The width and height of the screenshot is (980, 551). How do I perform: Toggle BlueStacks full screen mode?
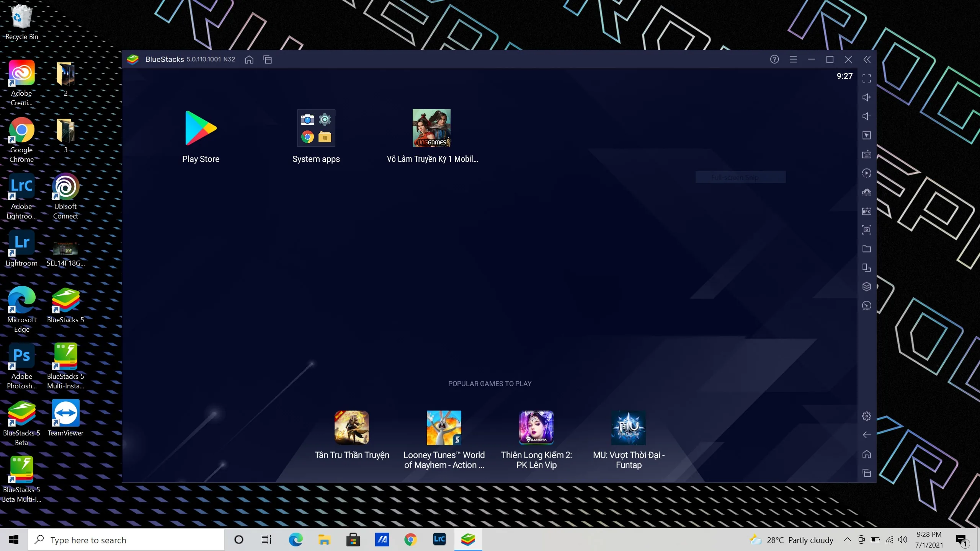point(867,78)
